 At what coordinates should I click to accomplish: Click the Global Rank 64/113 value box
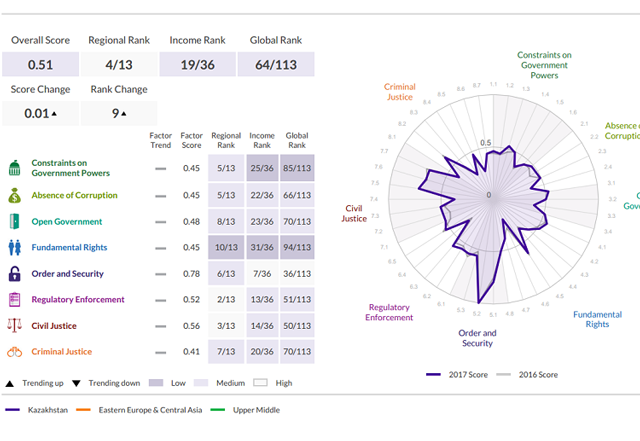pyautogui.click(x=276, y=65)
